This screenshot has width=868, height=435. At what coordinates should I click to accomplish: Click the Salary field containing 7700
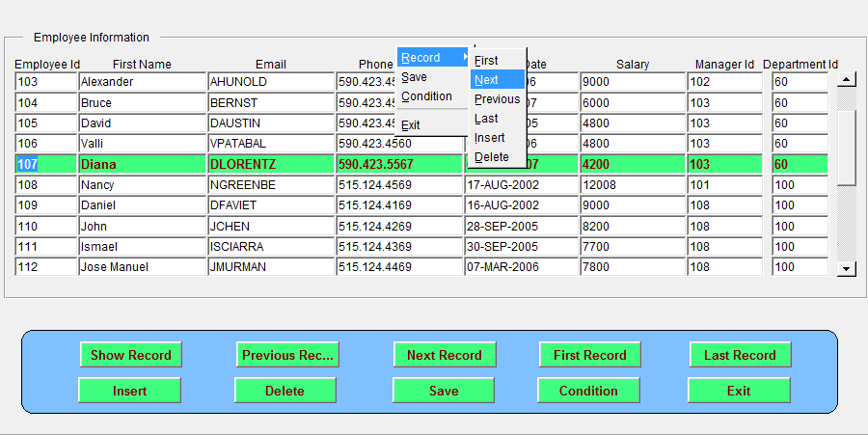pos(633,247)
